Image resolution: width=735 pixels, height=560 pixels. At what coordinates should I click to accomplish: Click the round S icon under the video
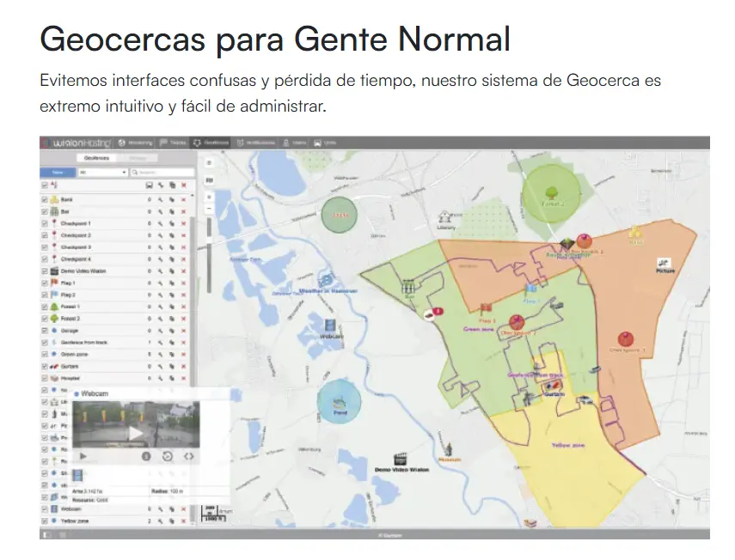[146, 456]
